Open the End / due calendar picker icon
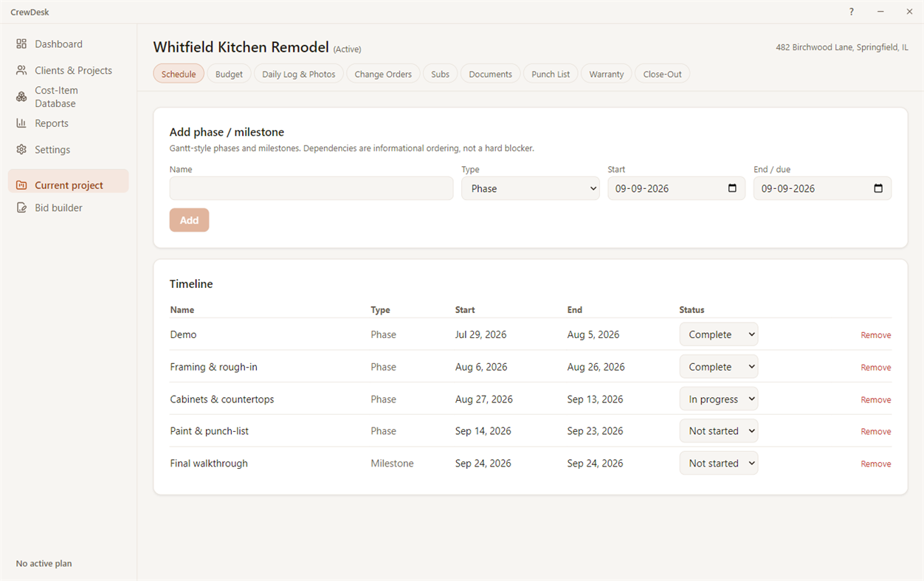The height and width of the screenshot is (581, 924). tap(878, 188)
